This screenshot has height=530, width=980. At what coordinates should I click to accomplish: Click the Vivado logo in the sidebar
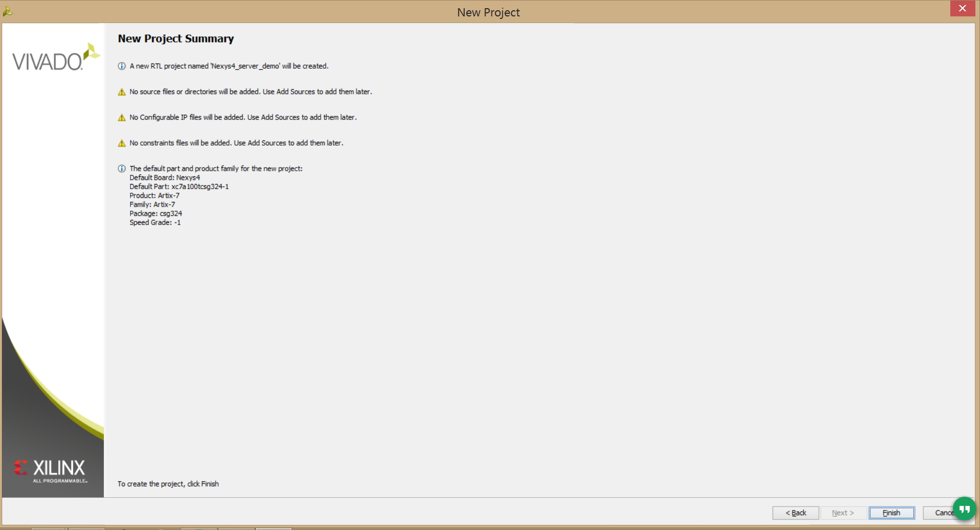click(x=56, y=57)
